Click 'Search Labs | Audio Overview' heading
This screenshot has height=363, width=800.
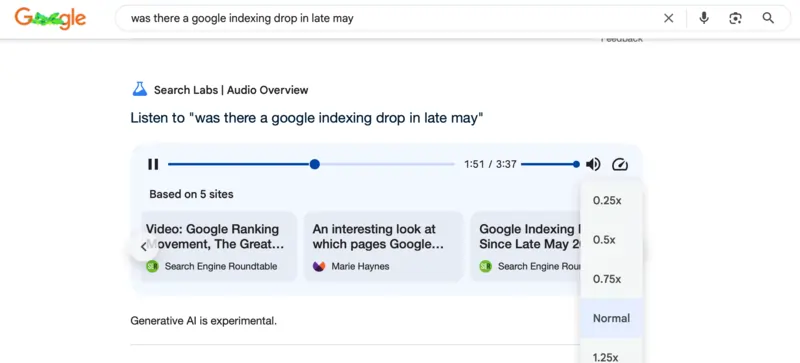coord(231,90)
